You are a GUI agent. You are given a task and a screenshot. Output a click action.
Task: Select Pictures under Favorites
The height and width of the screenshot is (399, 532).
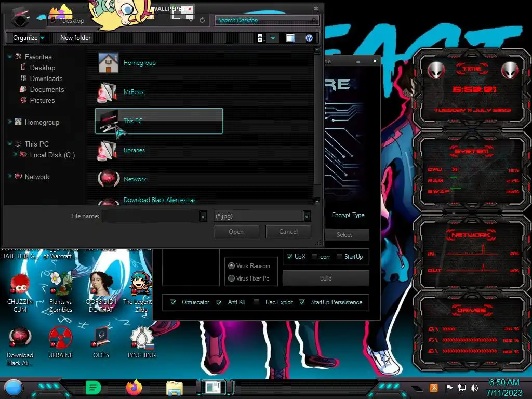pyautogui.click(x=42, y=100)
